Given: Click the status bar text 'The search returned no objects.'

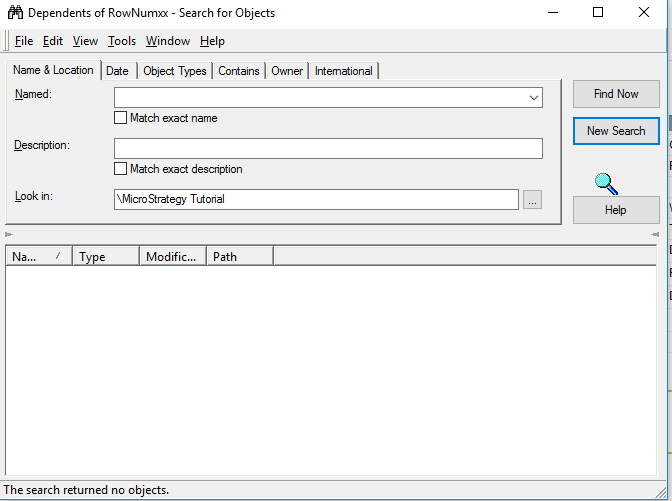Looking at the screenshot, I should [x=86, y=490].
